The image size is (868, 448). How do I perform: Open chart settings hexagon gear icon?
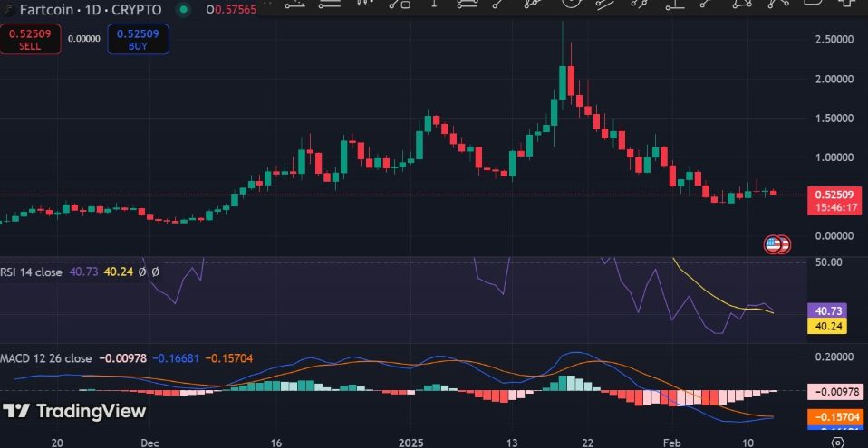point(838,443)
